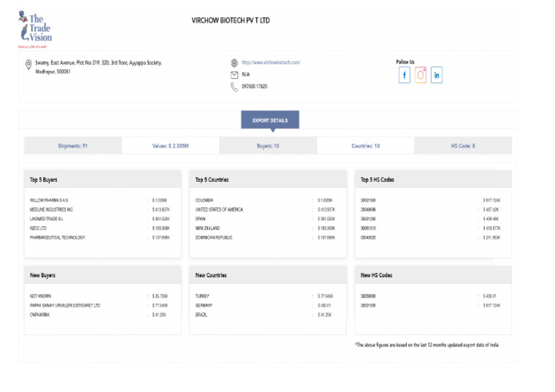Open the Instagram follow icon
This screenshot has height=392, width=555.
[421, 75]
